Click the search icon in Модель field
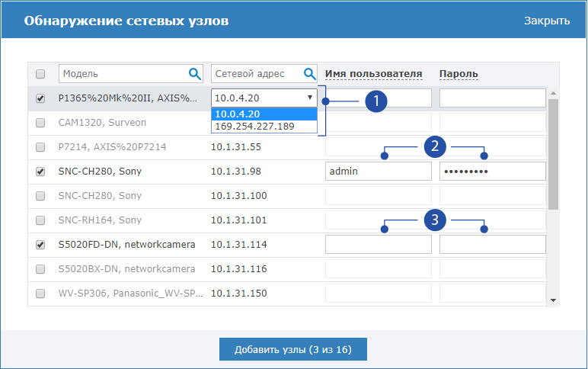The height and width of the screenshot is (369, 588). tap(195, 74)
